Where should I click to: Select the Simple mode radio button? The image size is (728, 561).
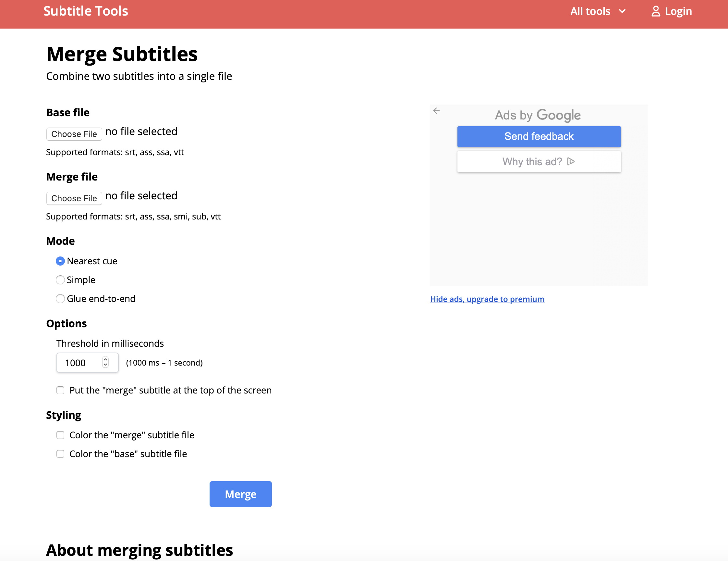[x=60, y=280]
